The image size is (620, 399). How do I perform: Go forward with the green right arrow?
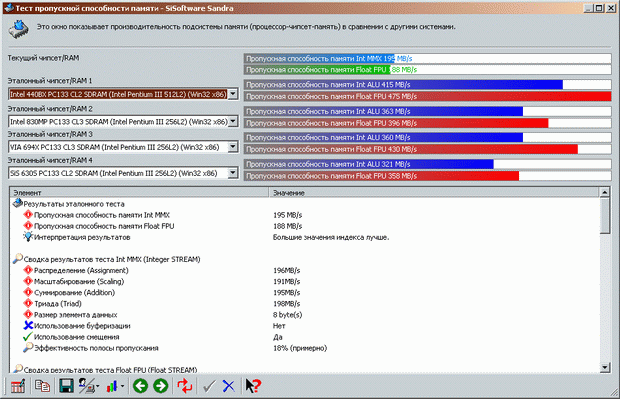pos(161,386)
